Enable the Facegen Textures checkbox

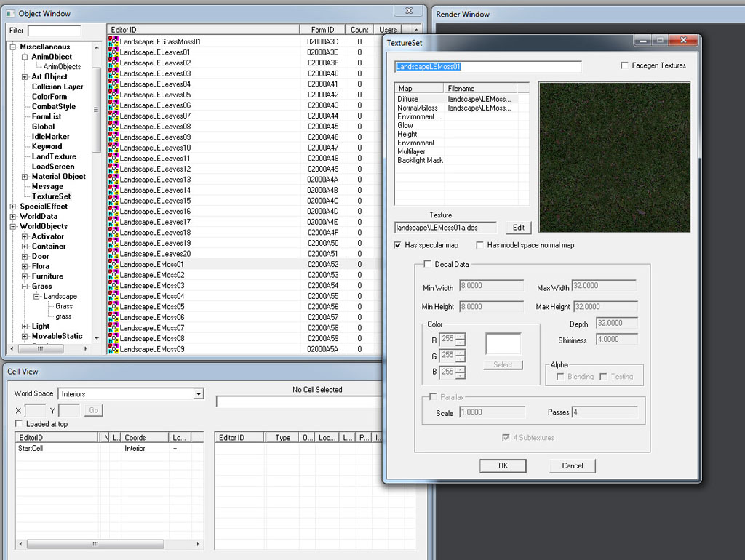click(625, 66)
